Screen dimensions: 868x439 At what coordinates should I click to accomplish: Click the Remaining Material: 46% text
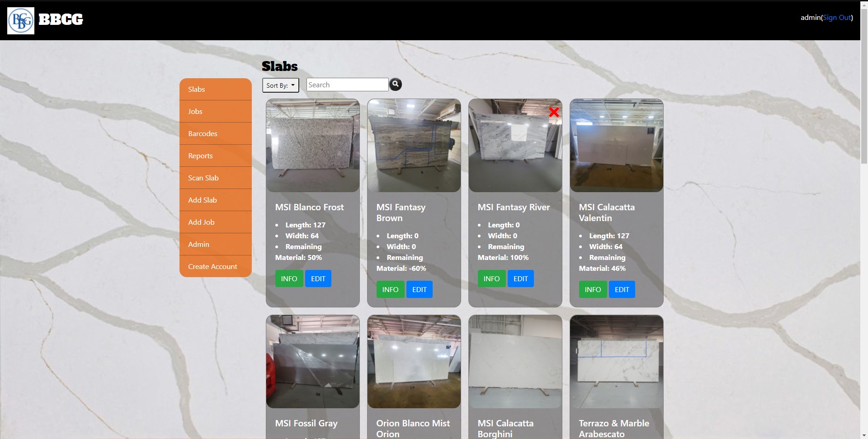click(x=603, y=263)
